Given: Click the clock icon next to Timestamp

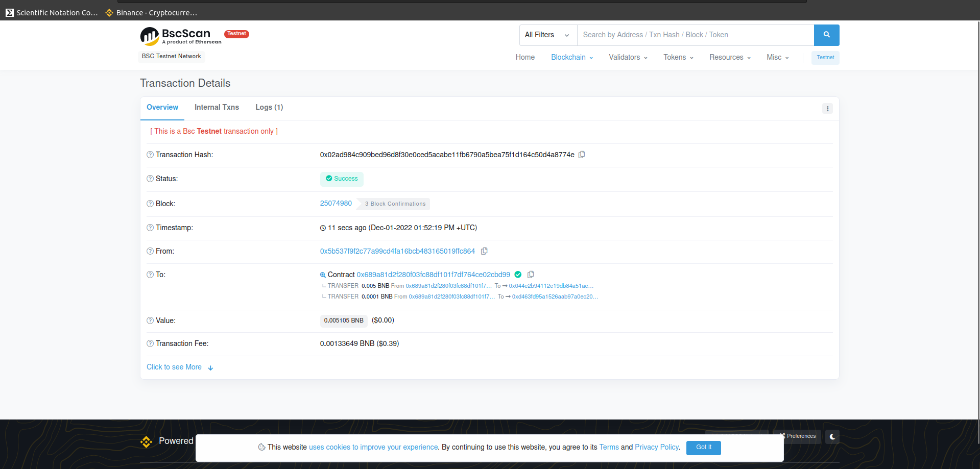Looking at the screenshot, I should pos(322,228).
